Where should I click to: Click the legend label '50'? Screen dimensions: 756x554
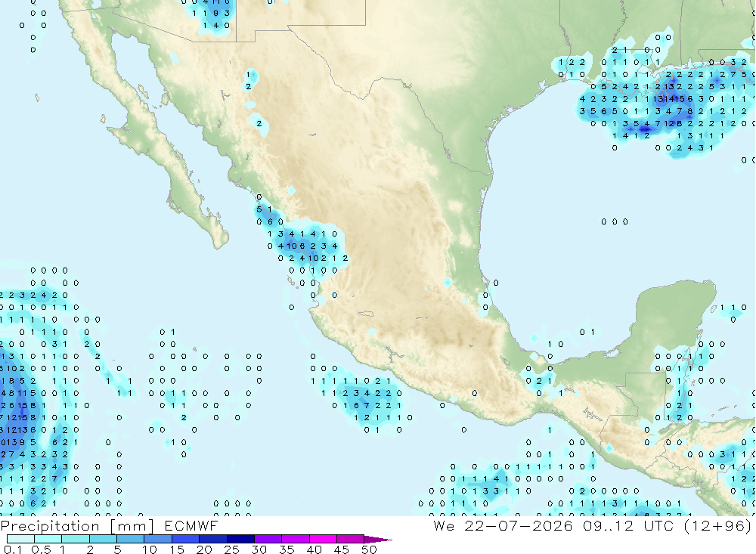point(369,549)
